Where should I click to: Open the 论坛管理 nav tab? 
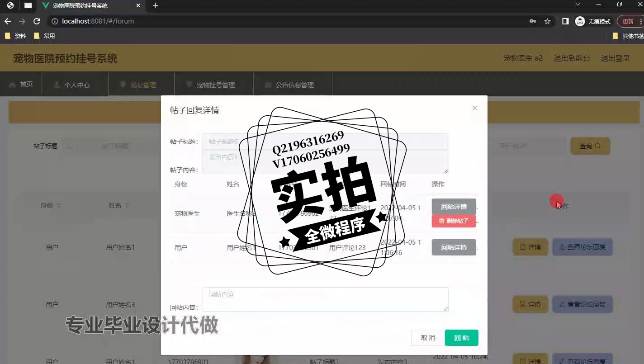click(141, 85)
